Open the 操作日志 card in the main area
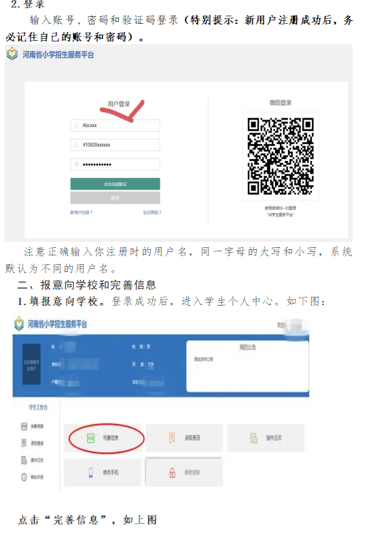The height and width of the screenshot is (540, 392). coord(266,438)
